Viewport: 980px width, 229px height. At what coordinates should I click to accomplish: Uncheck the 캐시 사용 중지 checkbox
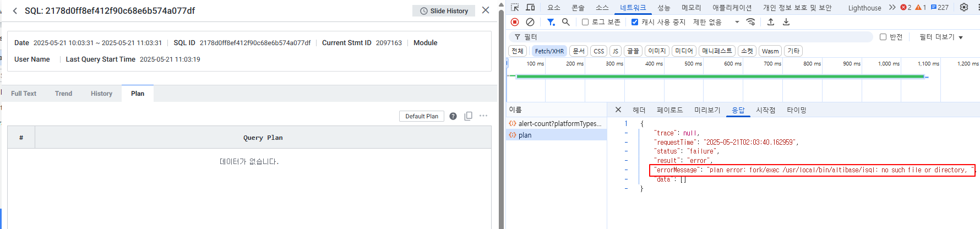pyautogui.click(x=635, y=22)
